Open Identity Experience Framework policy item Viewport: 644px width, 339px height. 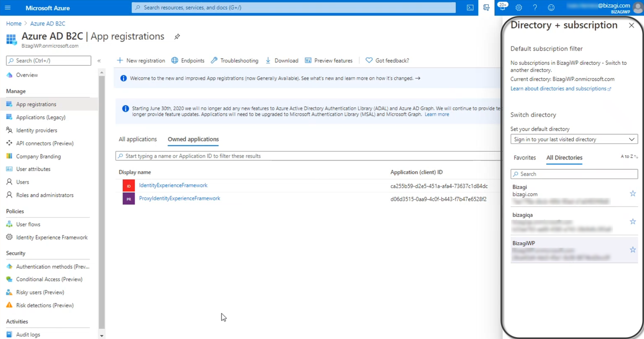52,238
